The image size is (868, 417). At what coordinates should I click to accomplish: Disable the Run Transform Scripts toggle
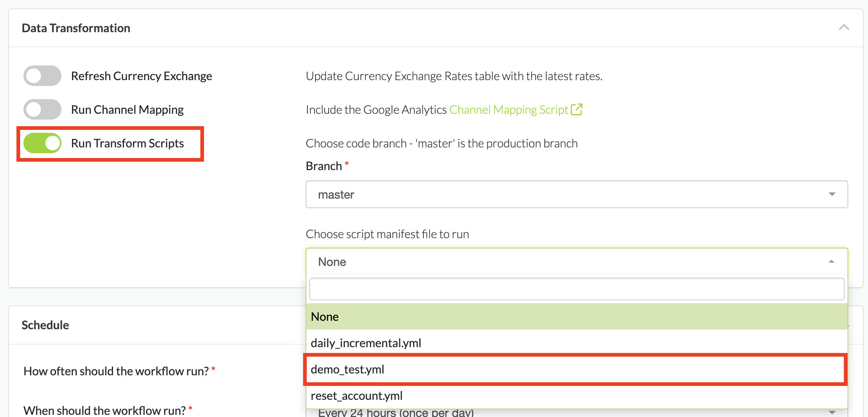coord(42,143)
